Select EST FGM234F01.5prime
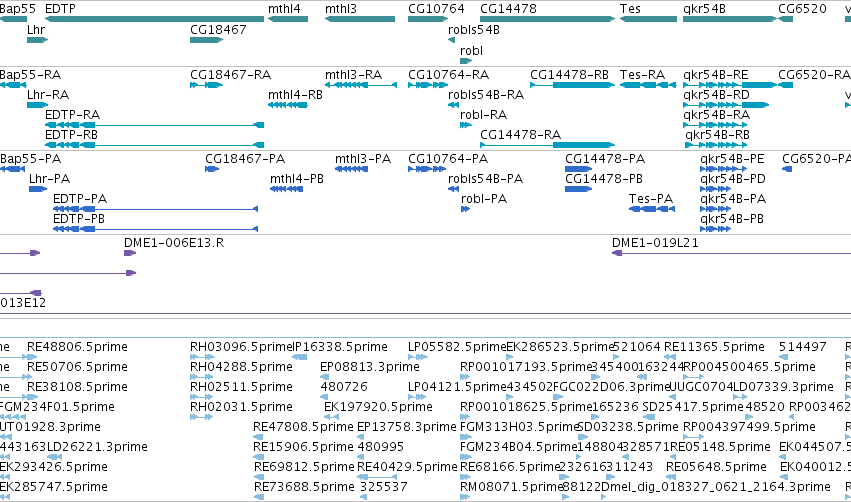Screen dimensions: 851x502 point(13,417)
